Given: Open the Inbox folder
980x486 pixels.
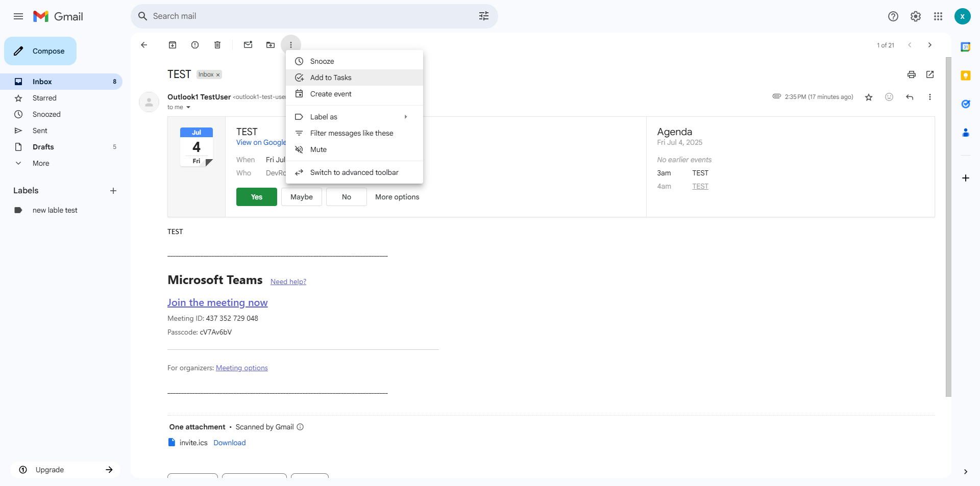Looking at the screenshot, I should [61, 82].
